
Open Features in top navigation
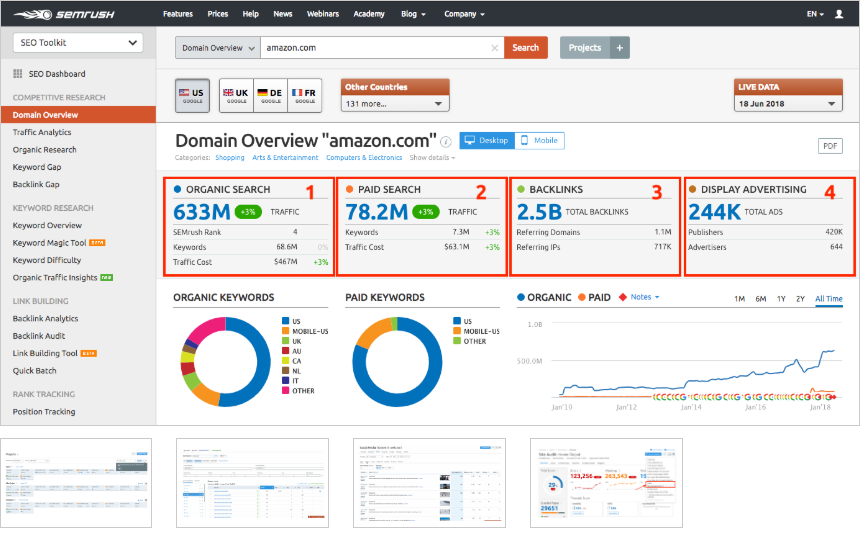(x=178, y=14)
